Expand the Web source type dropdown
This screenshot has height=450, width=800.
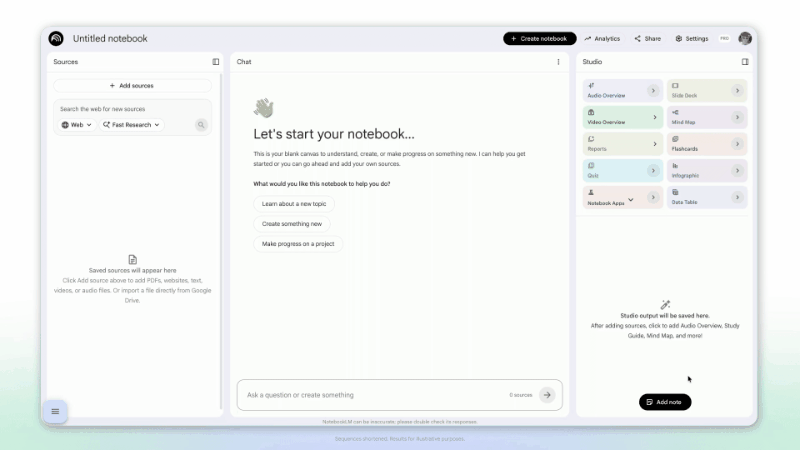click(x=77, y=125)
